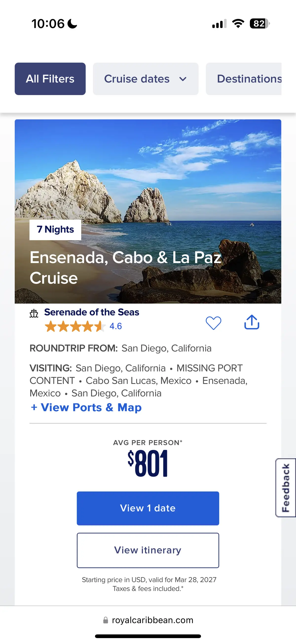Open the Serenade of the Seas link
This screenshot has height=644, width=296.
(92, 312)
